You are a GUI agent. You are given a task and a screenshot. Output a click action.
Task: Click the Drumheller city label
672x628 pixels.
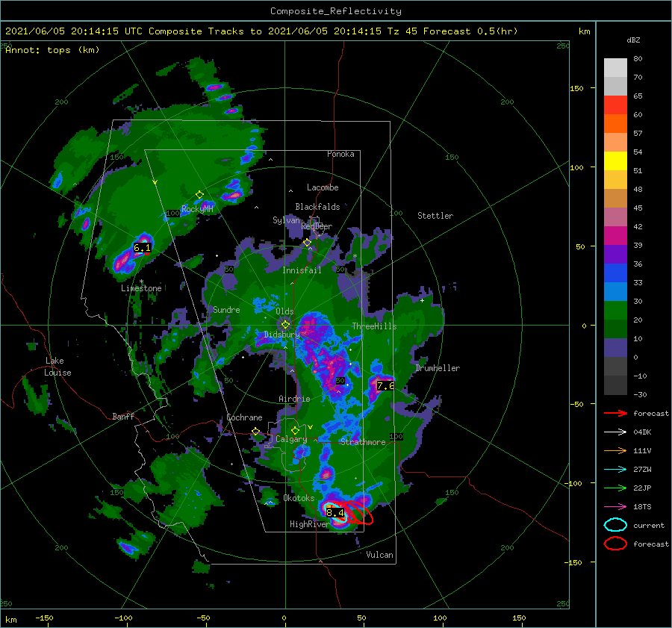pyautogui.click(x=438, y=368)
